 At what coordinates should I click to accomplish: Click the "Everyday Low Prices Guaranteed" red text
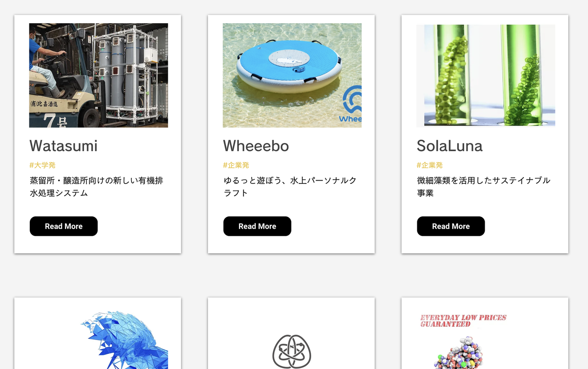point(463,321)
